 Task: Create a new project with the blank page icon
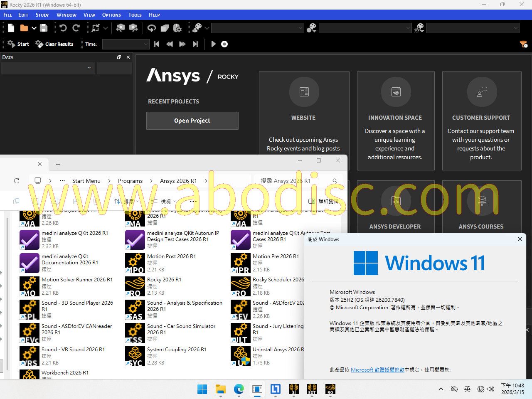pyautogui.click(x=11, y=28)
